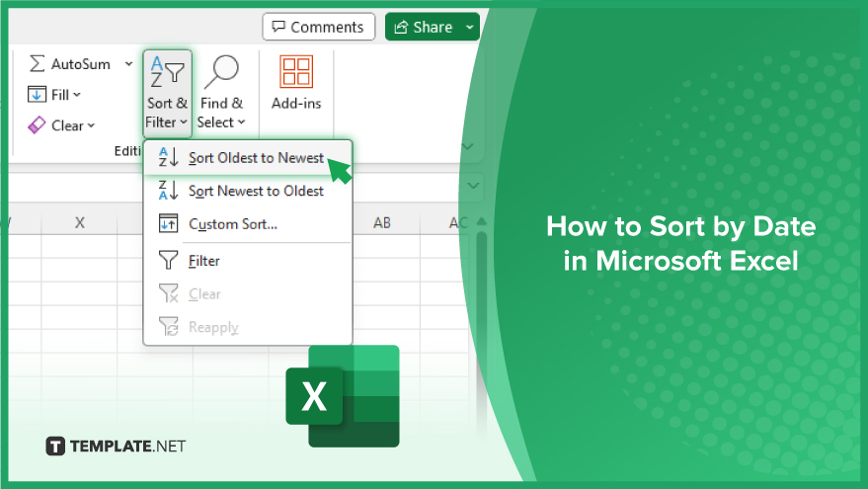Choose Sort Oldest to Newest
868x489 pixels.
point(248,158)
